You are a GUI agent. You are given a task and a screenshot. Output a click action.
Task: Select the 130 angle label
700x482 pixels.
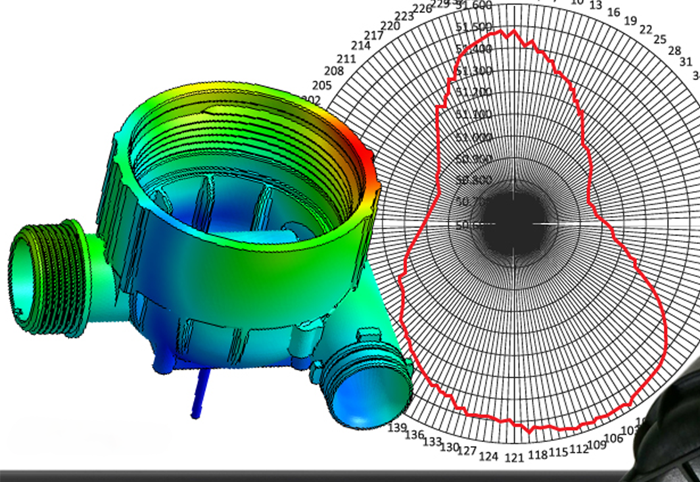coord(450,447)
